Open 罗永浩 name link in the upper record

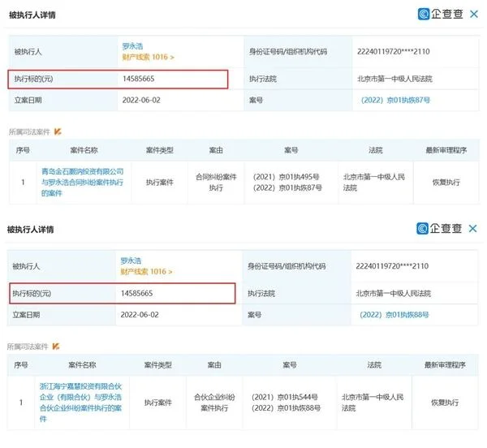(x=134, y=46)
